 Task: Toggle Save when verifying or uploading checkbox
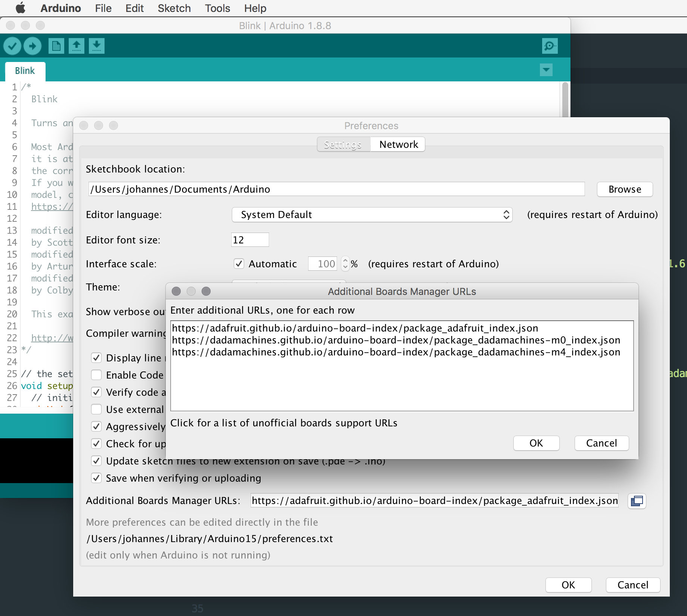tap(96, 478)
